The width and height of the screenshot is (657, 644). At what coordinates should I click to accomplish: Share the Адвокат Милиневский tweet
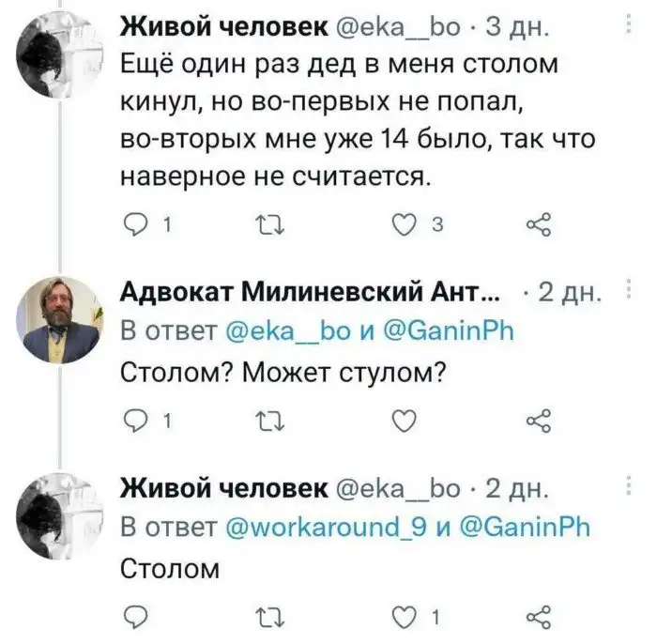pos(536,421)
